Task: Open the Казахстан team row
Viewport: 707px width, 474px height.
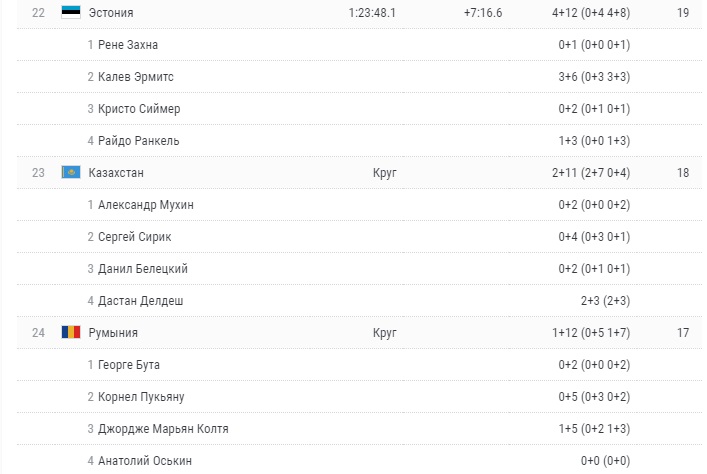Action: [117, 173]
